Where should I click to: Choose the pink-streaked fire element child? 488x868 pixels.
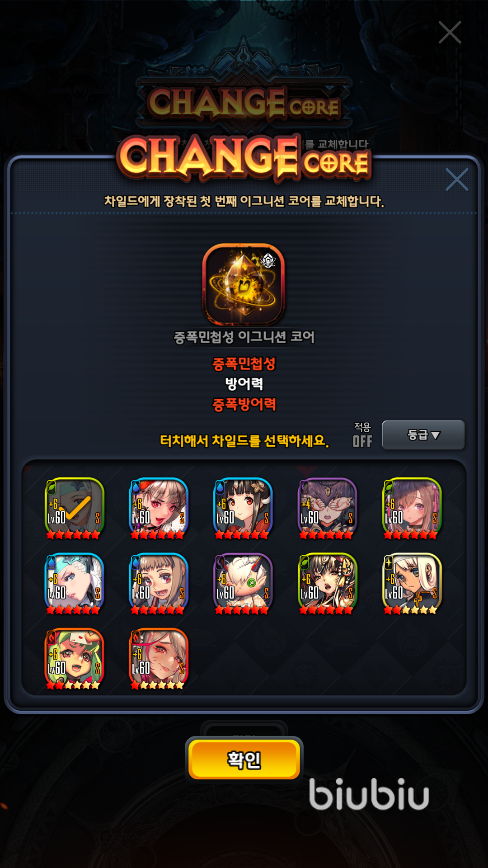pos(159,658)
